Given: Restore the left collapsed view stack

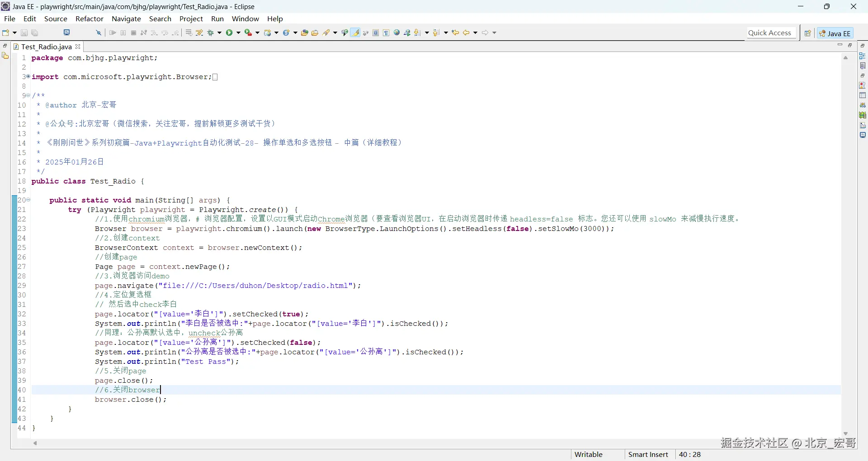Looking at the screenshot, I should pyautogui.click(x=5, y=46).
